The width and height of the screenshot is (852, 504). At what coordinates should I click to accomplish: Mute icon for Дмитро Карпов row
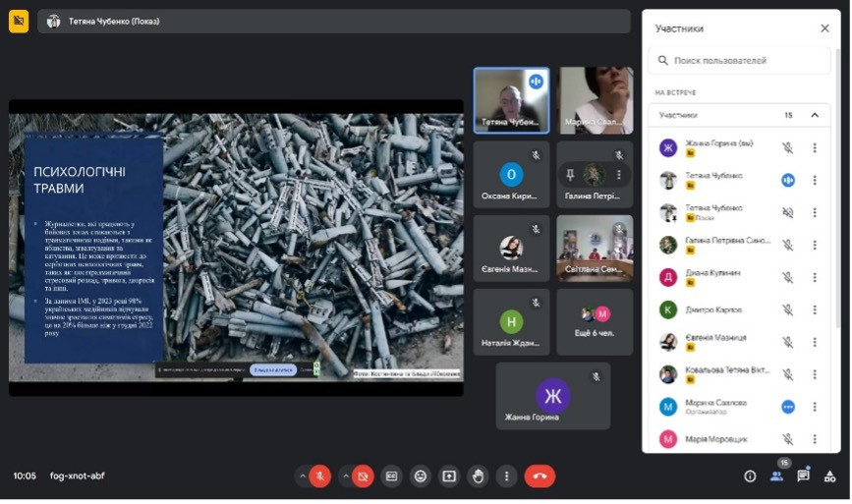(787, 309)
